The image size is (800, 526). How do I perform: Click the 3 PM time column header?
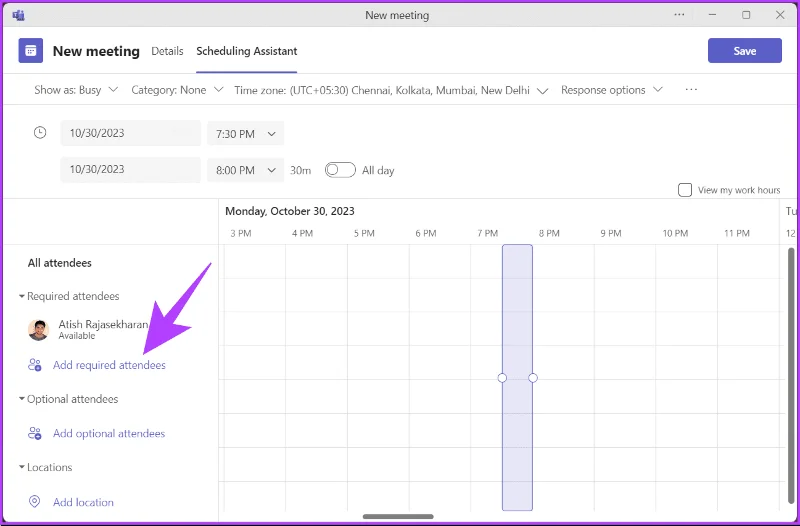[x=241, y=233]
